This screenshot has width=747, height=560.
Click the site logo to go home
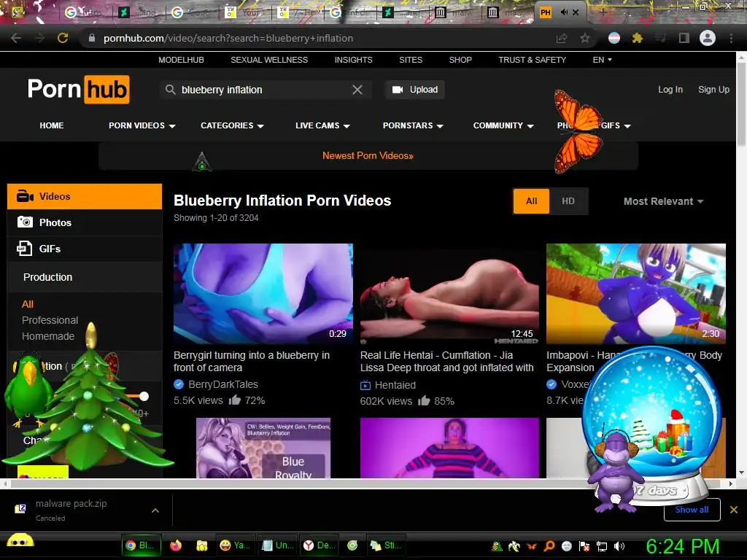pyautogui.click(x=79, y=89)
